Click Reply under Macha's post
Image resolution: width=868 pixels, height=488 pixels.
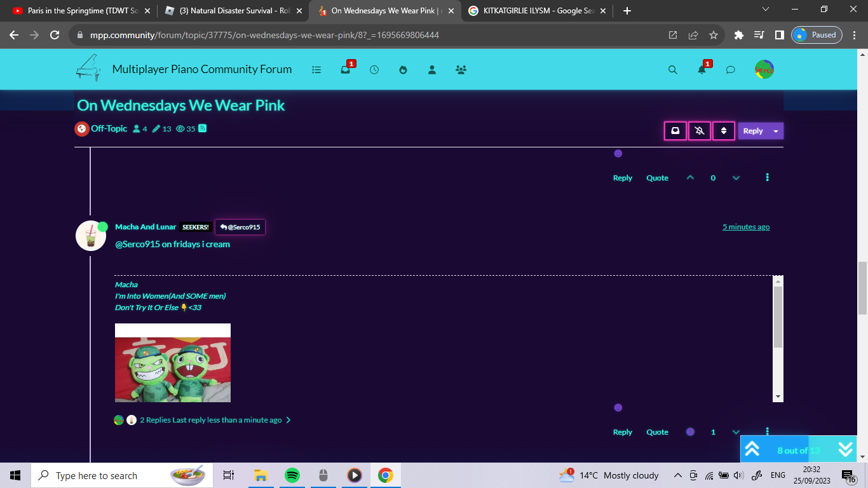623,432
